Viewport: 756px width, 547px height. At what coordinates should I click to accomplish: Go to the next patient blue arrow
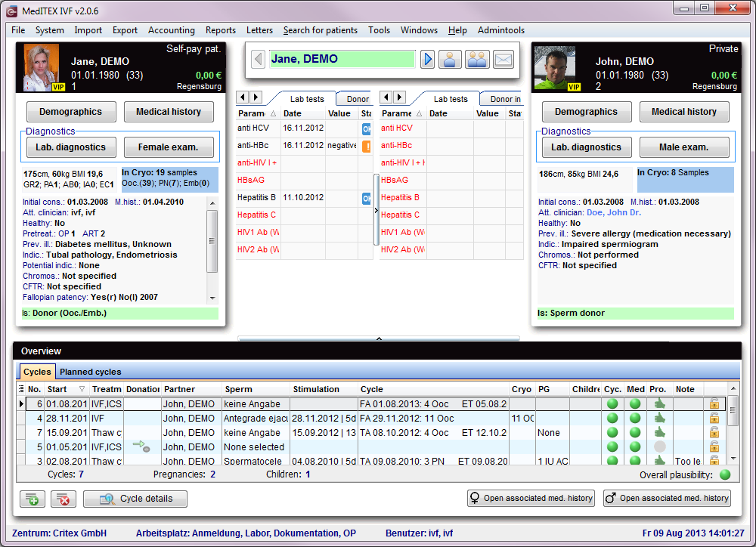tap(427, 59)
